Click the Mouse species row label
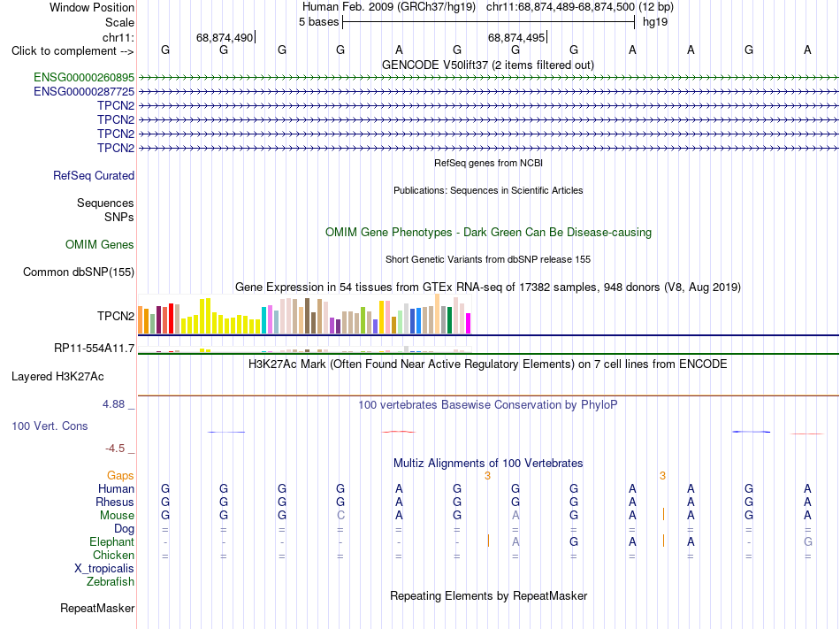The height and width of the screenshot is (629, 840). click(117, 516)
